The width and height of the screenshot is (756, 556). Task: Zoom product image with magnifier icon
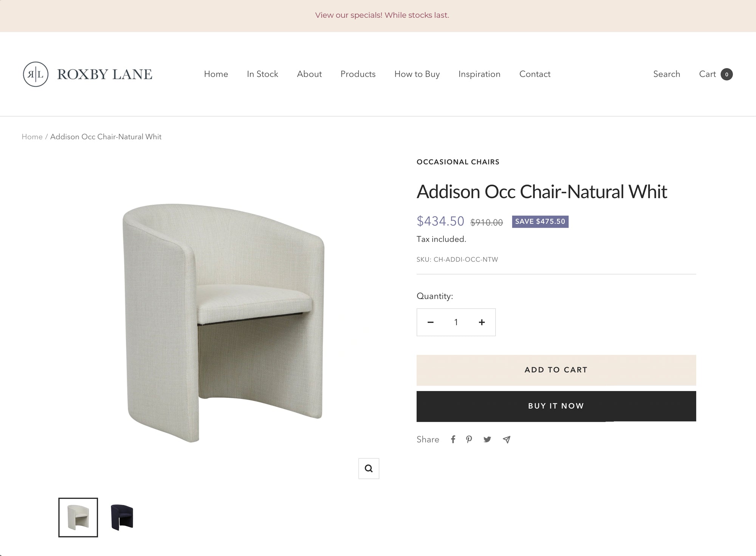click(369, 469)
